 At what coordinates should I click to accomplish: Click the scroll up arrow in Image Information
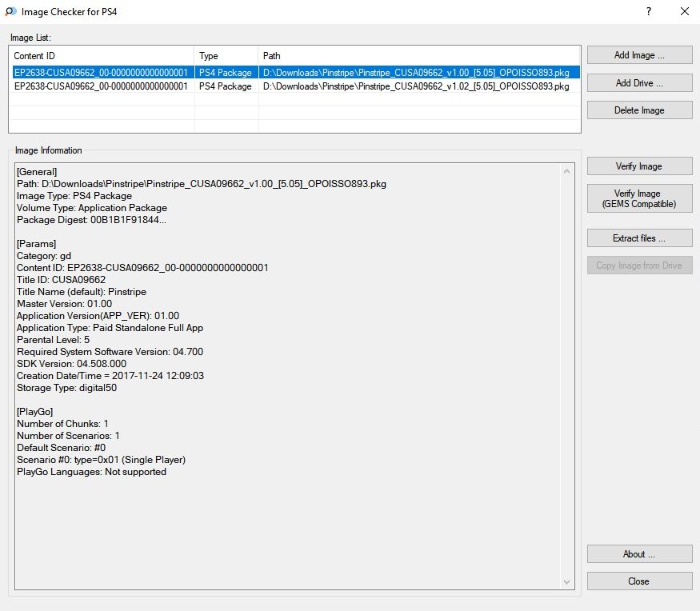pyautogui.click(x=566, y=171)
